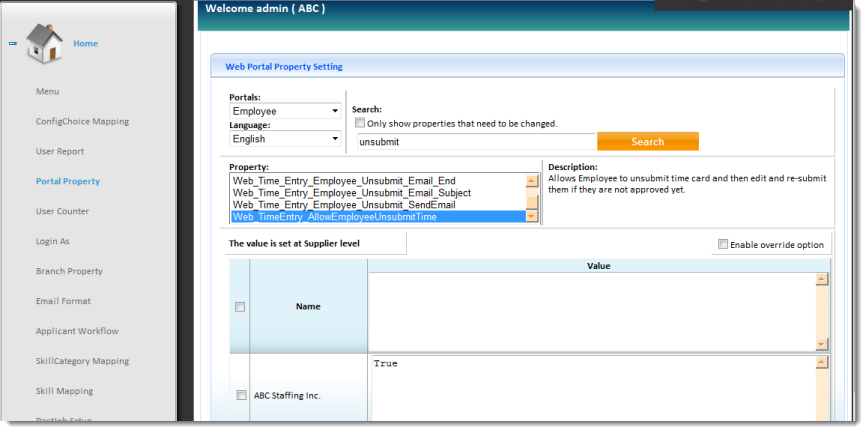Click the Home house icon
867x432 pixels.
click(x=44, y=45)
